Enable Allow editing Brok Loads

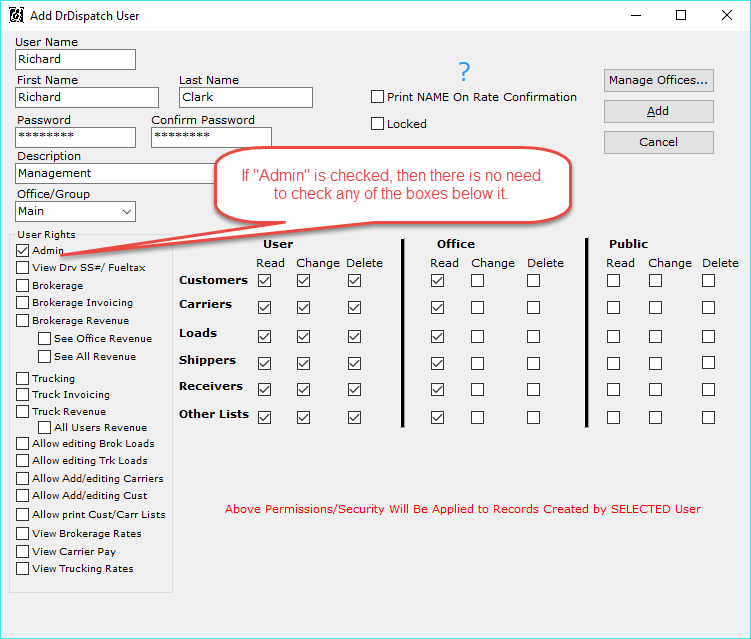click(x=23, y=444)
